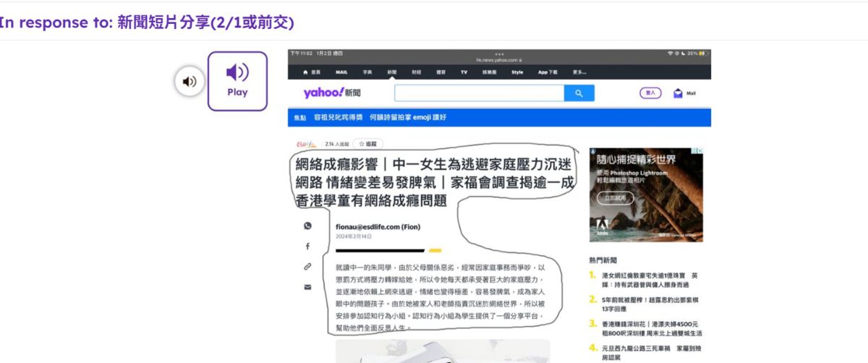868x363 pixels.
Task: Click the 登入 sign-in button
Action: coord(650,93)
